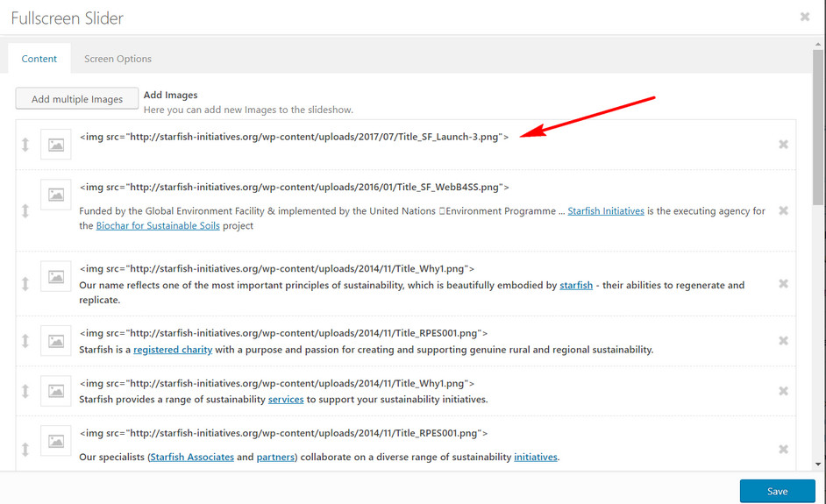The width and height of the screenshot is (826, 504).
Task: Click the Title_Why1.png text above sustainability services
Action: 276,383
